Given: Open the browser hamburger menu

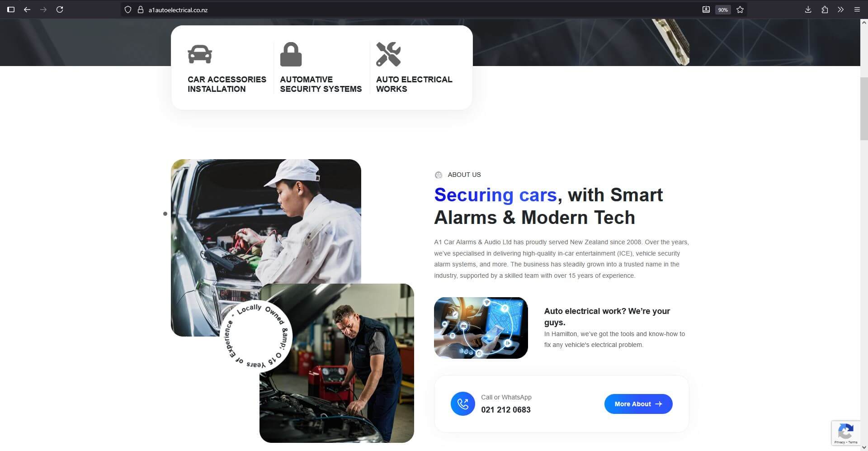Looking at the screenshot, I should (x=857, y=9).
